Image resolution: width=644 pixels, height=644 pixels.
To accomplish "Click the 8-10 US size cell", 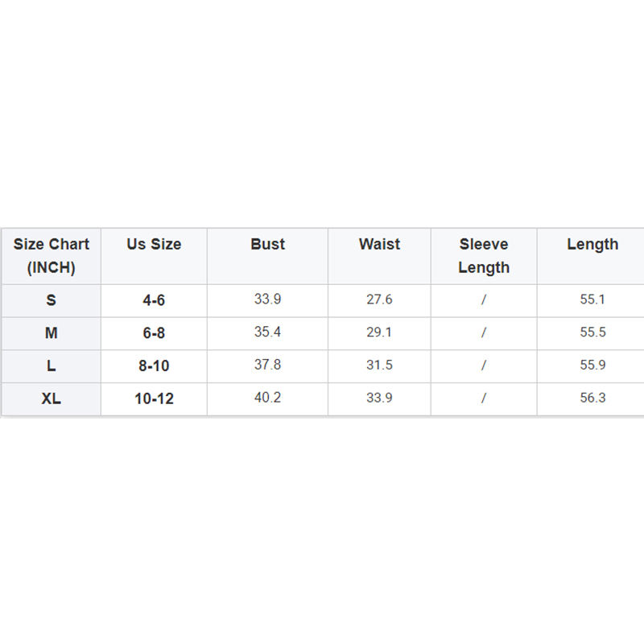I will pos(154,366).
